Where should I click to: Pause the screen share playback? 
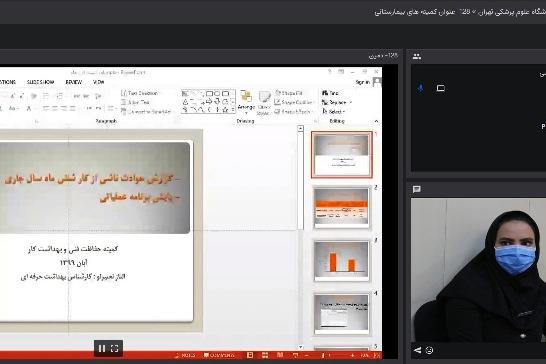coord(102,348)
